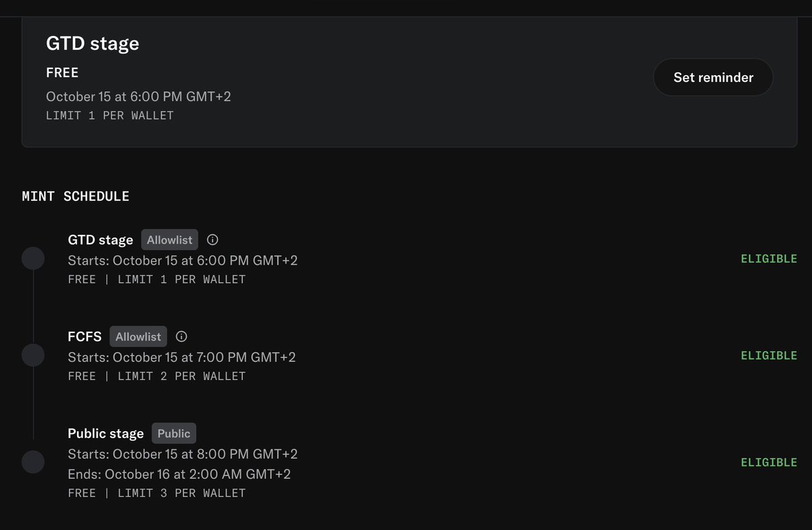
Task: Select the GTD stage timeline dot
Action: 33,259
